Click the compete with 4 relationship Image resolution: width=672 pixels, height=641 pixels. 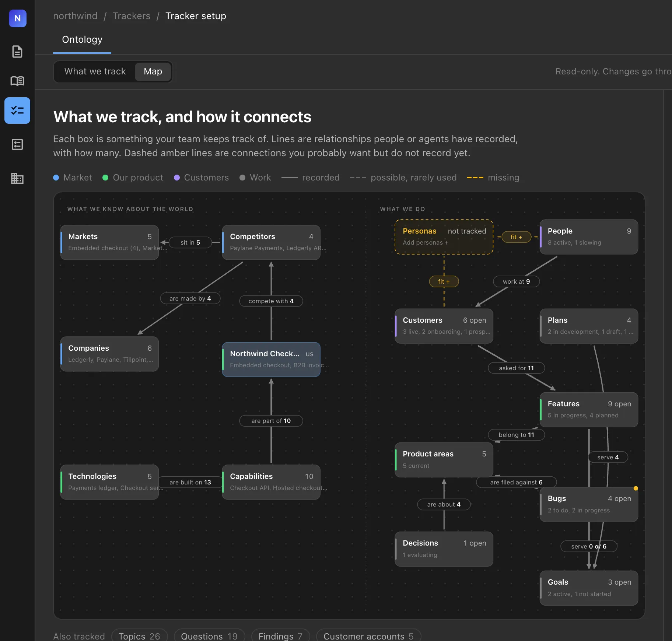[x=271, y=301]
